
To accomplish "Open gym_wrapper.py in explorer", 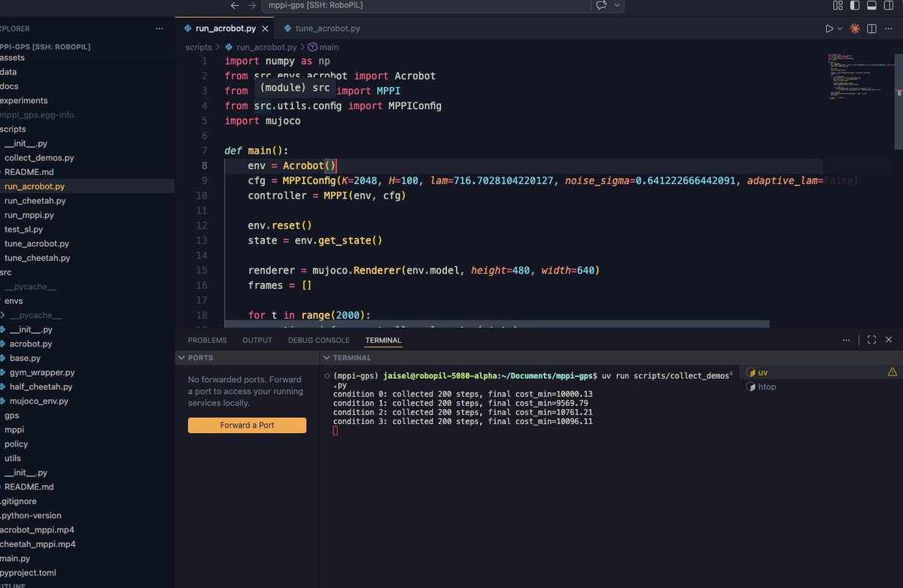I will click(42, 372).
